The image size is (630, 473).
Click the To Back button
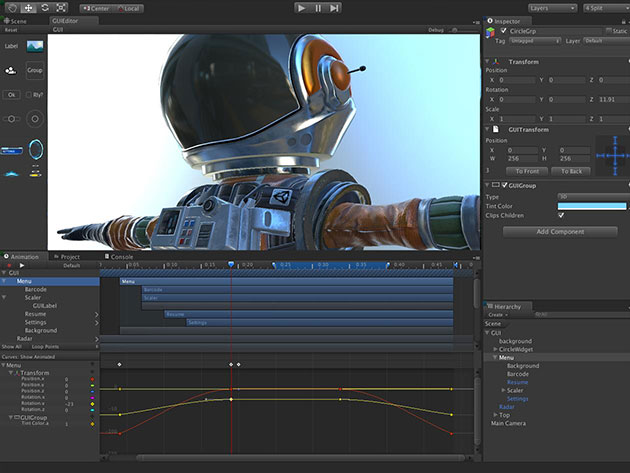(x=571, y=171)
